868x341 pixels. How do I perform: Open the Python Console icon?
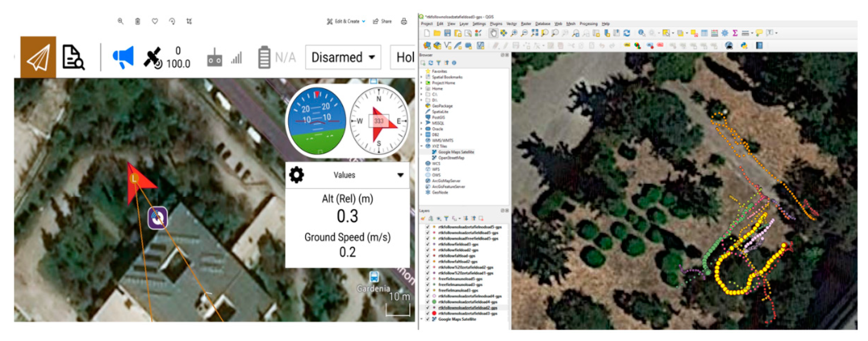(744, 45)
